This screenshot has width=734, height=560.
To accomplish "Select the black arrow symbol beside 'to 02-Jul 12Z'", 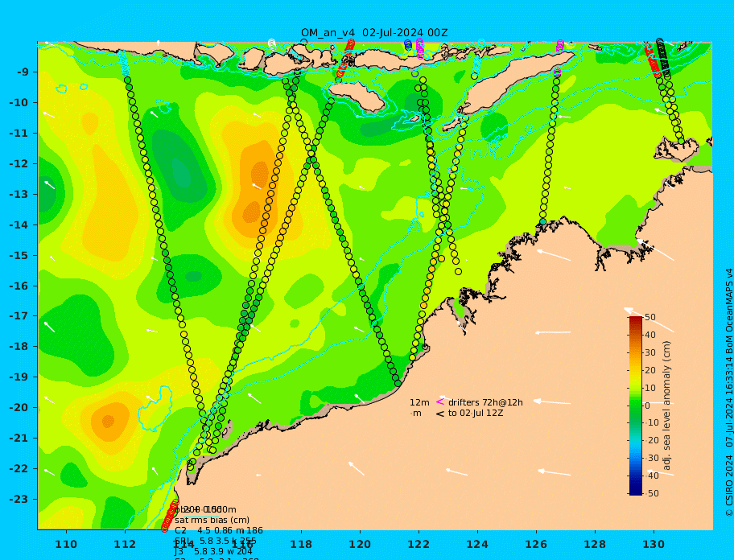I will 440,414.
